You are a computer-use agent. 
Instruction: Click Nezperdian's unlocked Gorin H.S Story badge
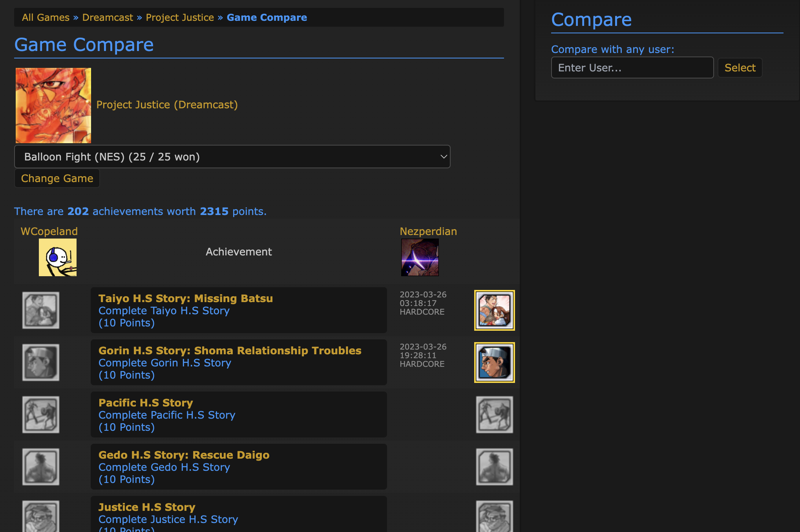(494, 362)
